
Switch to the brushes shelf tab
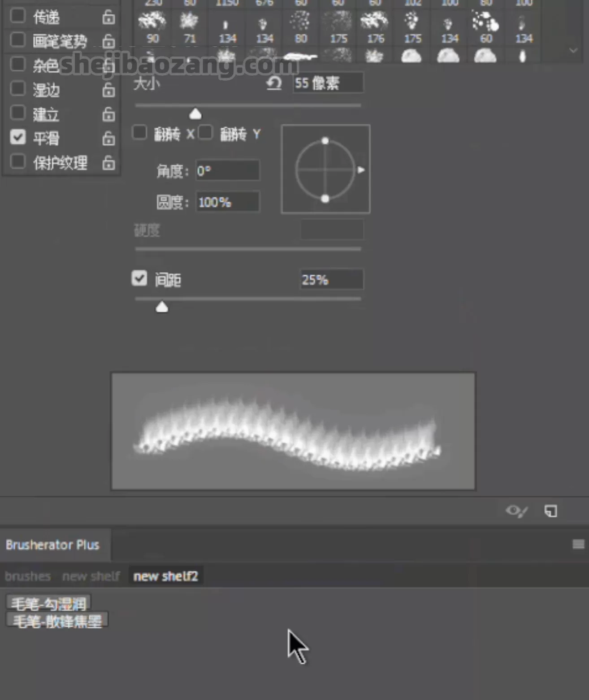click(28, 576)
